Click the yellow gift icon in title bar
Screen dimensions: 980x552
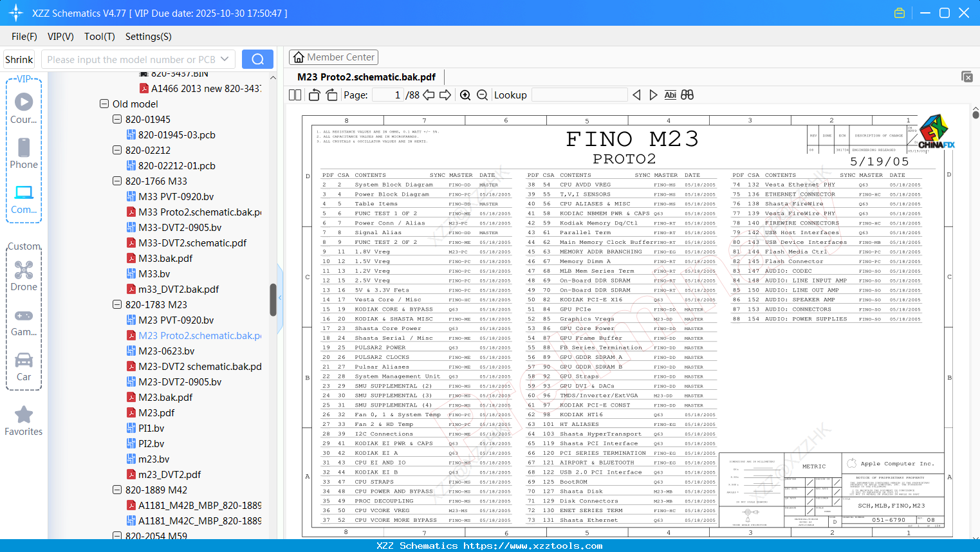coord(900,13)
